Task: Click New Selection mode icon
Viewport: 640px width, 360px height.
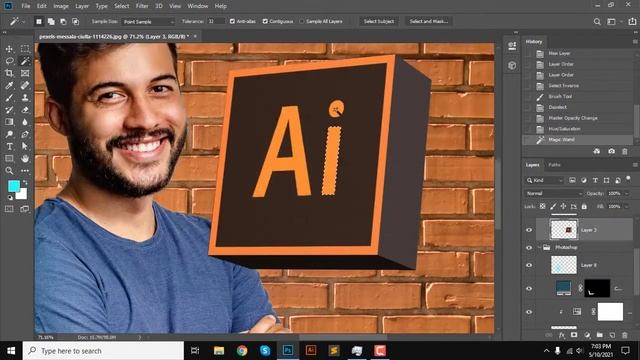Action: [39, 21]
